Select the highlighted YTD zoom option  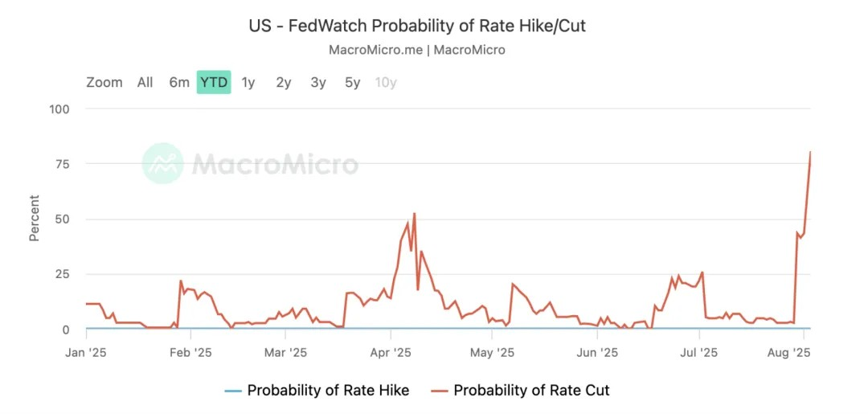coord(214,82)
